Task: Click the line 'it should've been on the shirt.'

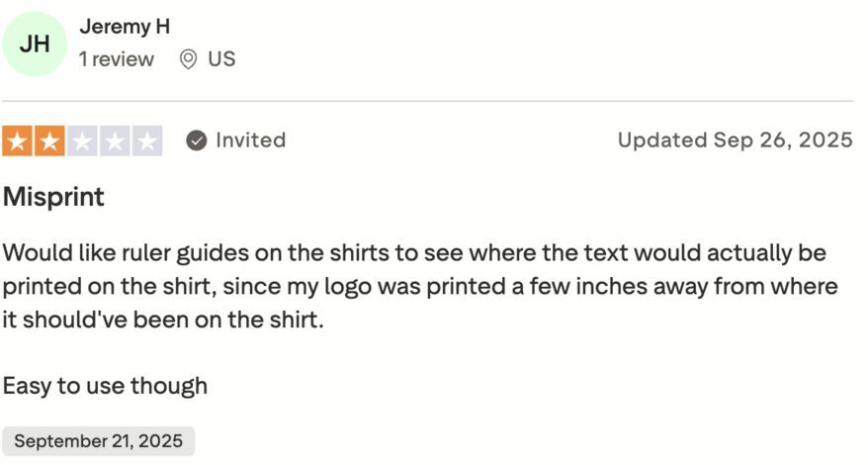Action: 163,321
